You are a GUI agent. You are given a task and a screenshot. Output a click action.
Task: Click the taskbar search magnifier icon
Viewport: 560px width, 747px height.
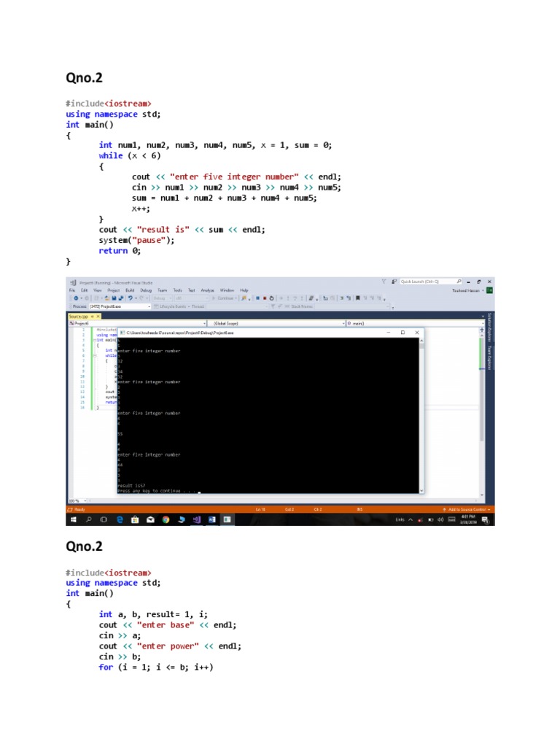pos(89,520)
